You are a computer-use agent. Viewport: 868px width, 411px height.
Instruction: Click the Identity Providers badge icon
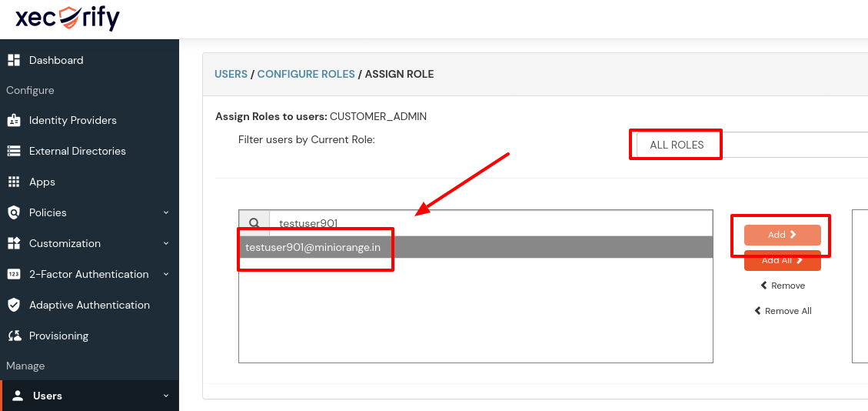click(x=14, y=120)
